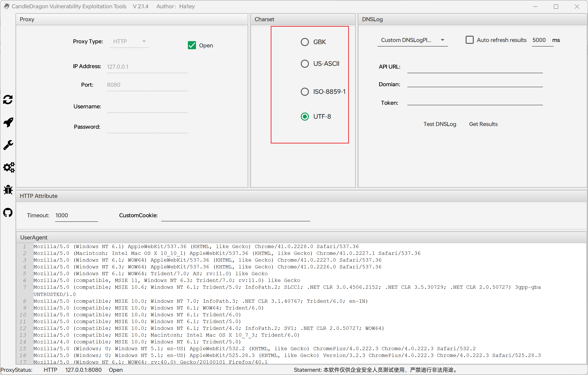Image resolution: width=588 pixels, height=375 pixels.
Task: Expand the Proxy Type HTTP dropdown
Action: pos(129,42)
